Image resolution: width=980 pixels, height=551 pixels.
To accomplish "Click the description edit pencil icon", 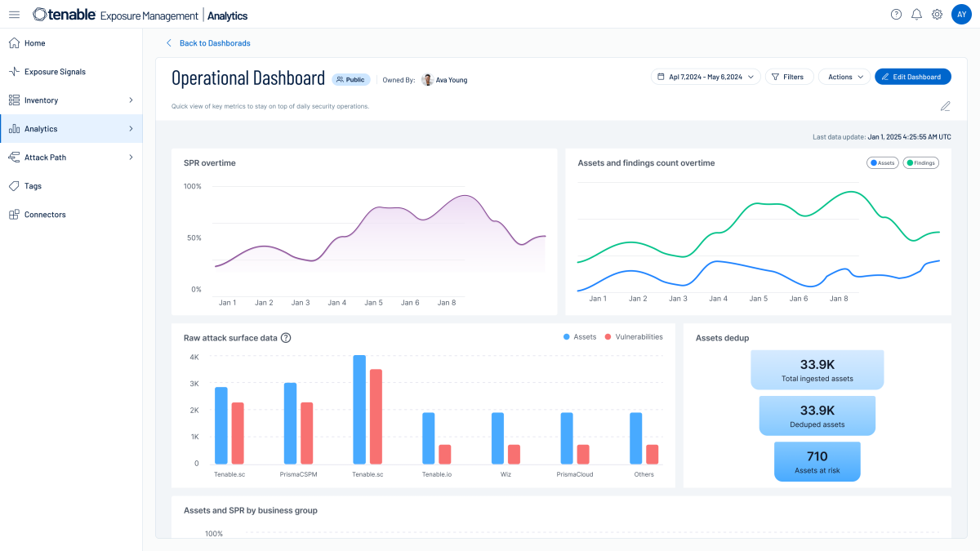I will pyautogui.click(x=945, y=106).
